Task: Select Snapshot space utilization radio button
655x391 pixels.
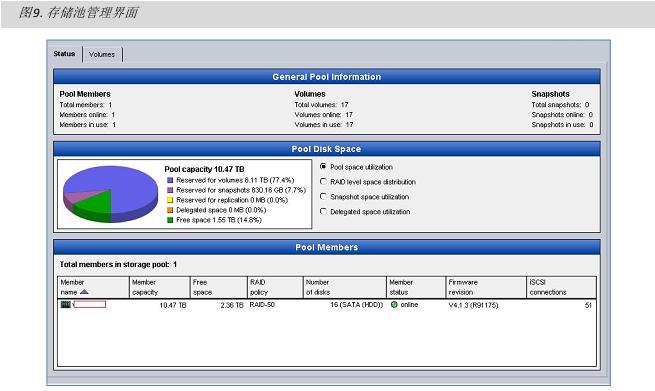Action: tap(323, 196)
